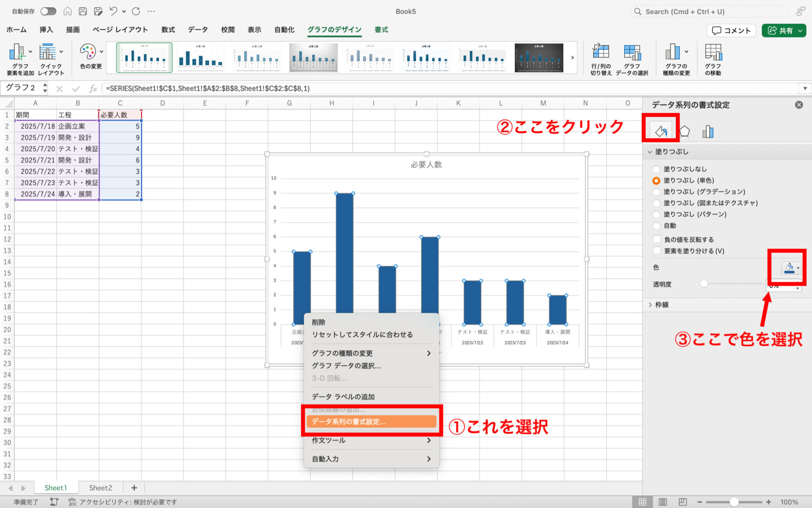Image resolution: width=812 pixels, height=508 pixels.
Task: Click the Move Chart (グラフの移動) icon
Action: (713, 52)
